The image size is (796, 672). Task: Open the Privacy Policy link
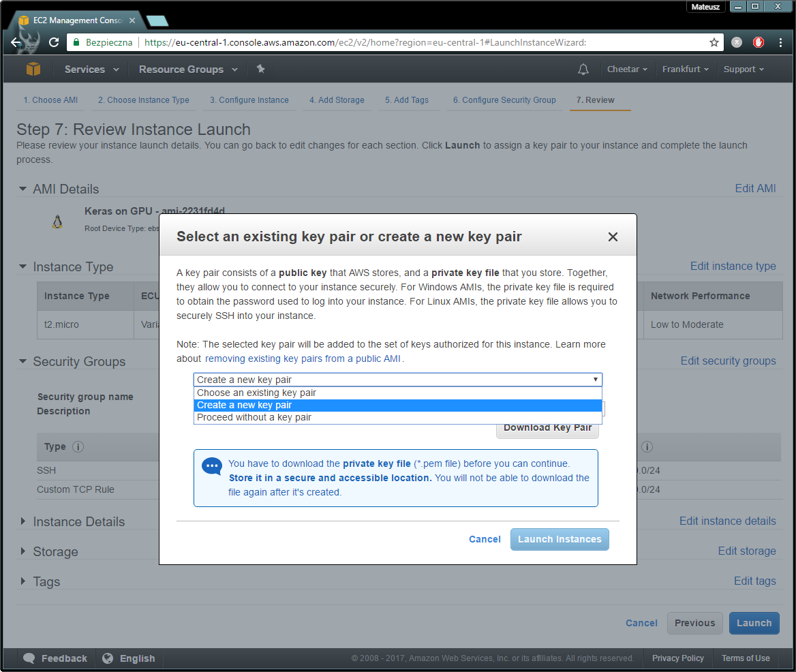pos(677,658)
